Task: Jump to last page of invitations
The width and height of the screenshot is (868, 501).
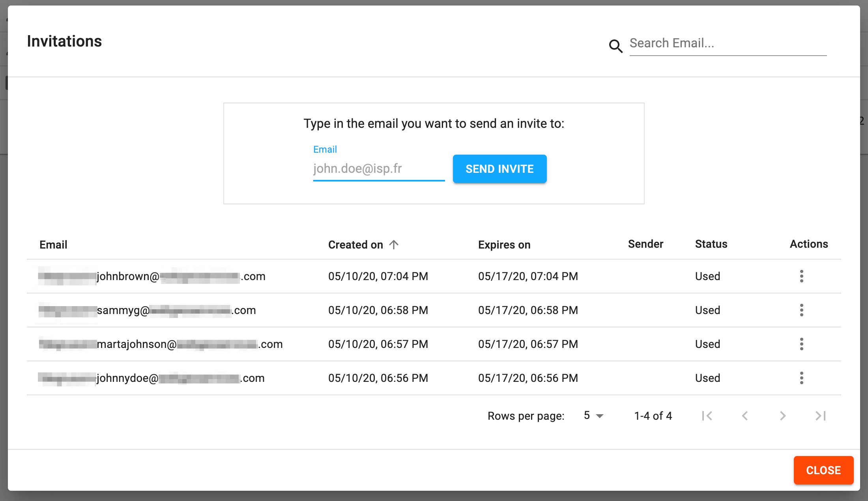Action: [821, 416]
